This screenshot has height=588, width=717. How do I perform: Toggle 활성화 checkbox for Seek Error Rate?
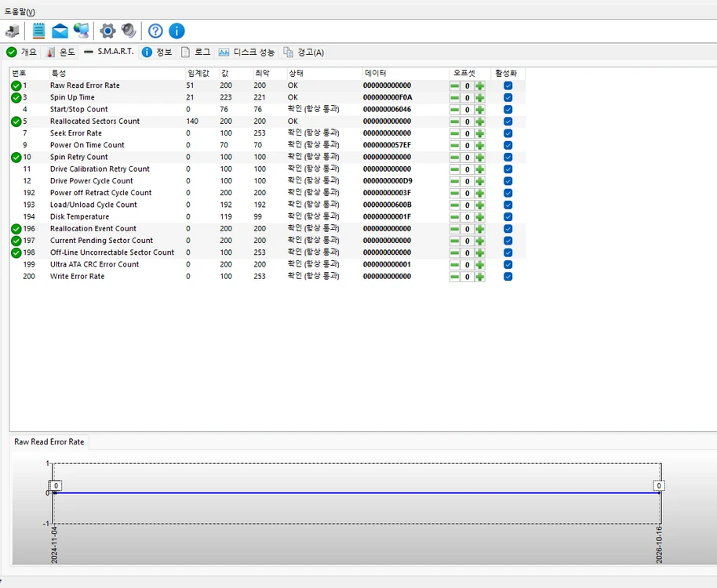click(x=508, y=133)
